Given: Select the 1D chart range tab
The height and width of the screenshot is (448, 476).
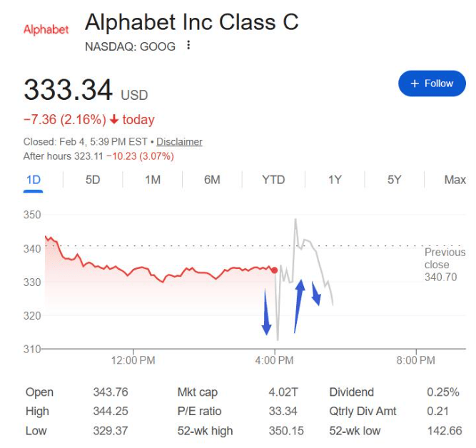Looking at the screenshot, I should point(33,180).
